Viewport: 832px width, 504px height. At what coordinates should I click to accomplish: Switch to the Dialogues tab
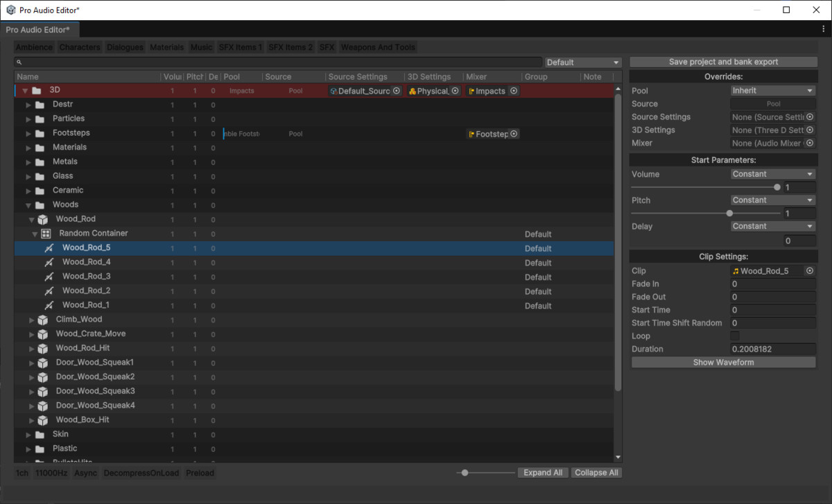[125, 47]
